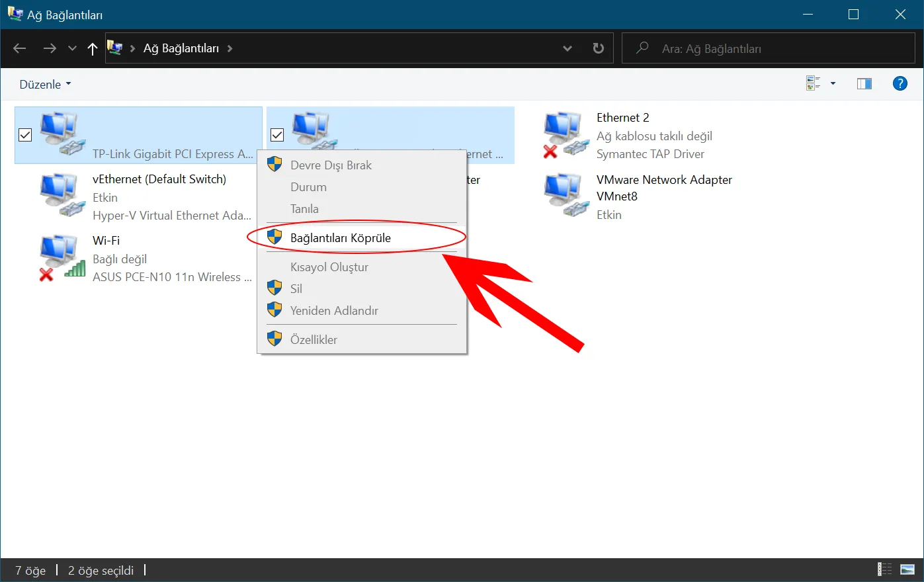
Task: Open the Düzenle menu
Action: [x=40, y=84]
